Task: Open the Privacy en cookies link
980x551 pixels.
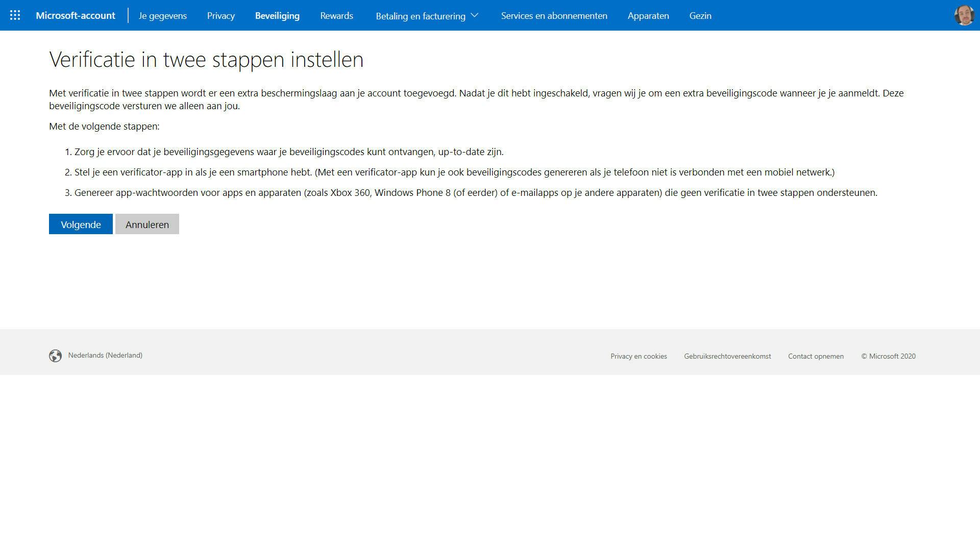Action: tap(639, 356)
